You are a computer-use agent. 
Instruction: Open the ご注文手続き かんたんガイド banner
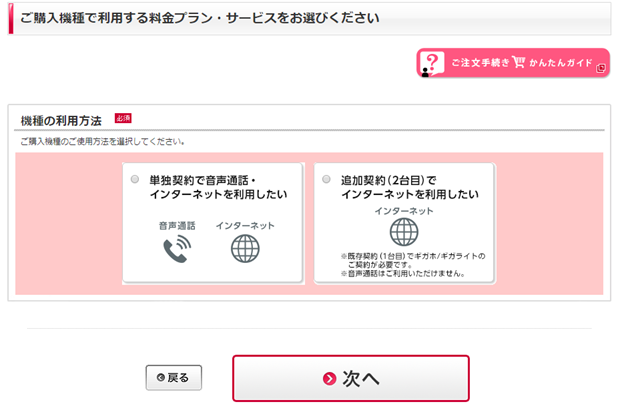point(513,63)
